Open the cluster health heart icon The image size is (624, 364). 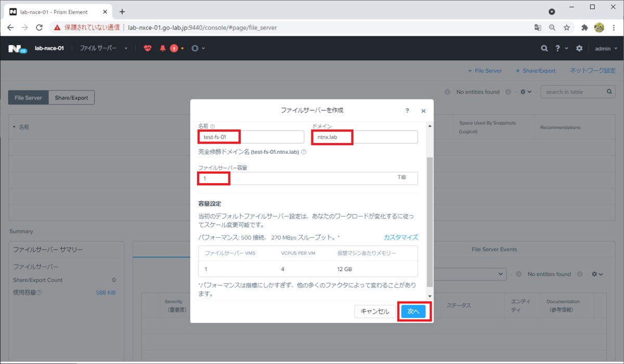coord(148,48)
